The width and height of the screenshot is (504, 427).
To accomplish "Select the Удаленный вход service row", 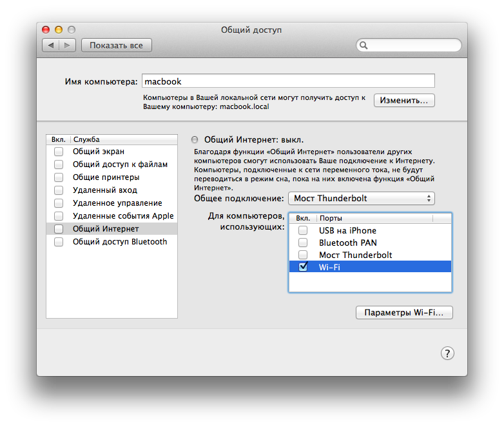I will pos(112,190).
